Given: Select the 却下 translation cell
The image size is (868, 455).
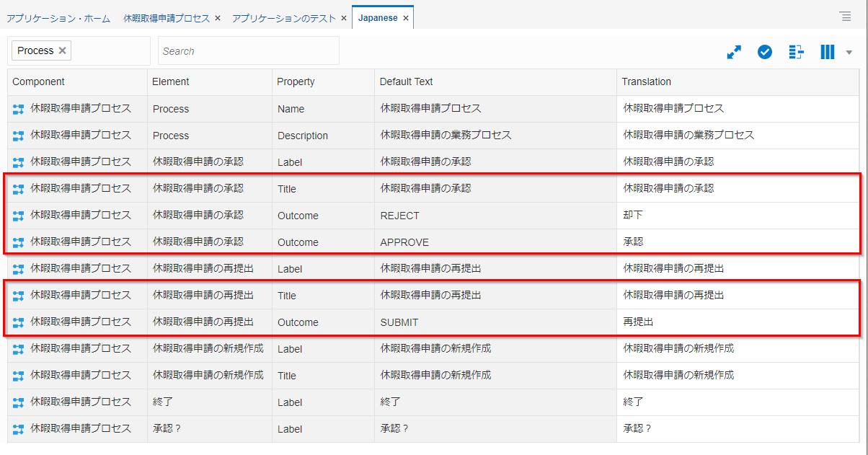Looking at the screenshot, I should point(633,215).
